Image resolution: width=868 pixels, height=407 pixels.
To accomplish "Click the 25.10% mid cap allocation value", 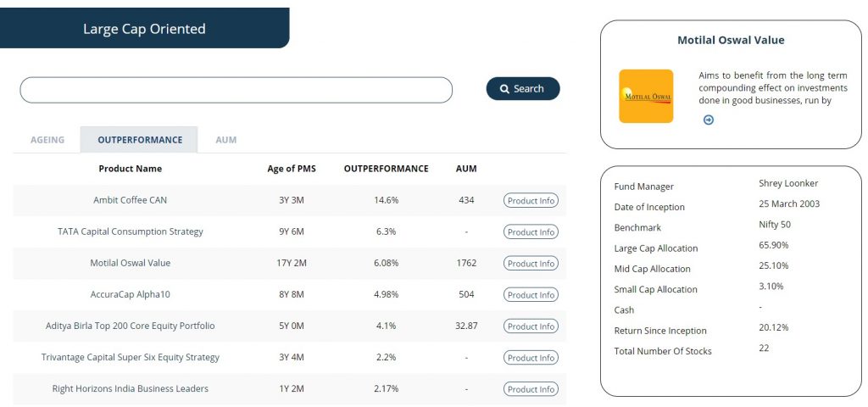I will coord(773,265).
